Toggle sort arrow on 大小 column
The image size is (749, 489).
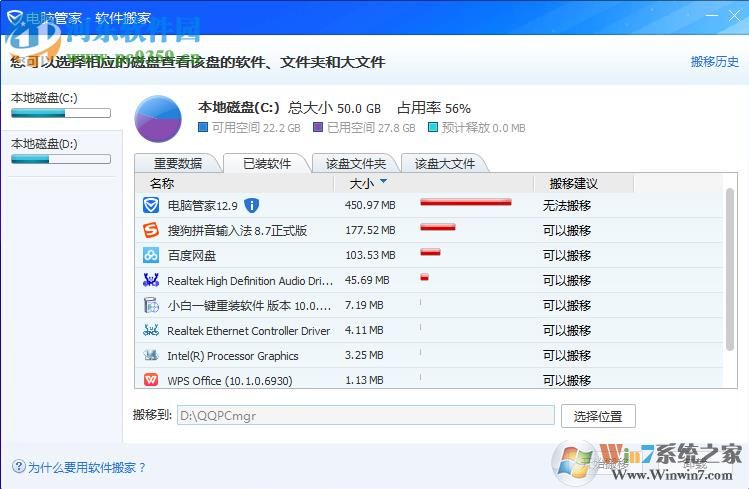point(383,182)
